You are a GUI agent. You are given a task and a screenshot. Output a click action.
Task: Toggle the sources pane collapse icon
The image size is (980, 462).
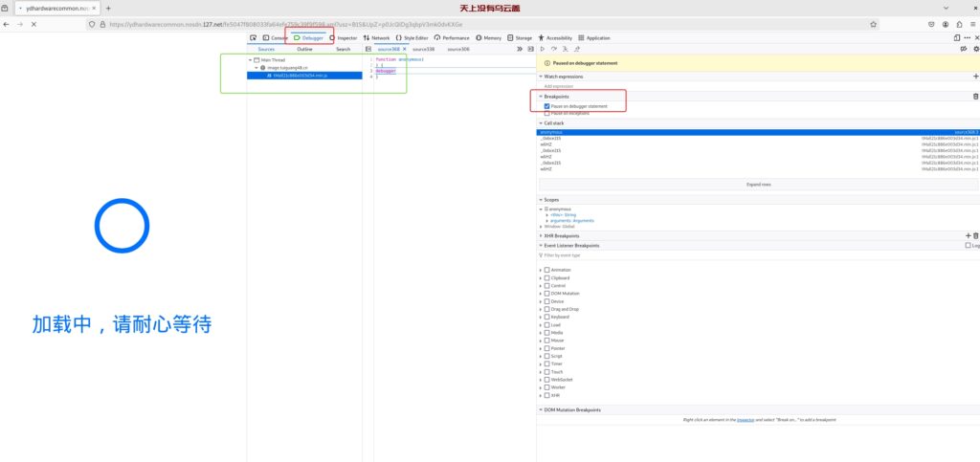point(368,49)
